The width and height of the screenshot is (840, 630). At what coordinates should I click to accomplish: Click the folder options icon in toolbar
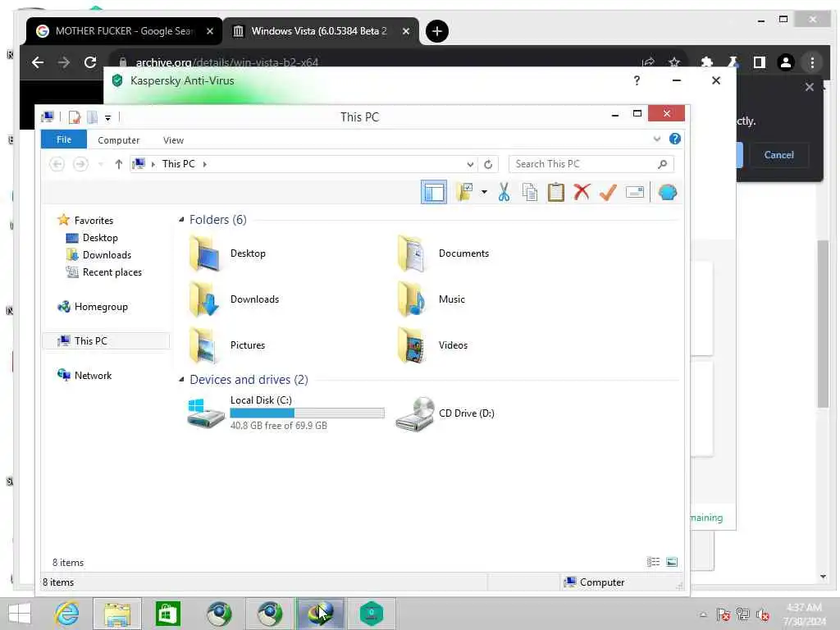(464, 192)
